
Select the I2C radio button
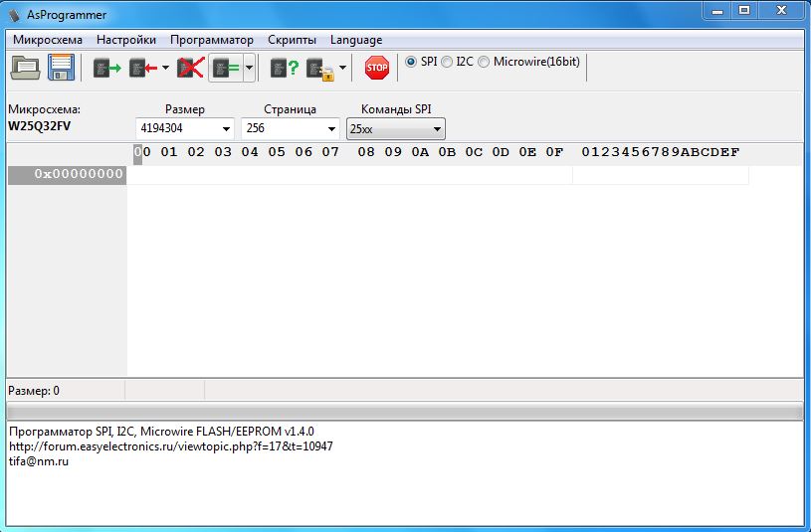click(447, 62)
